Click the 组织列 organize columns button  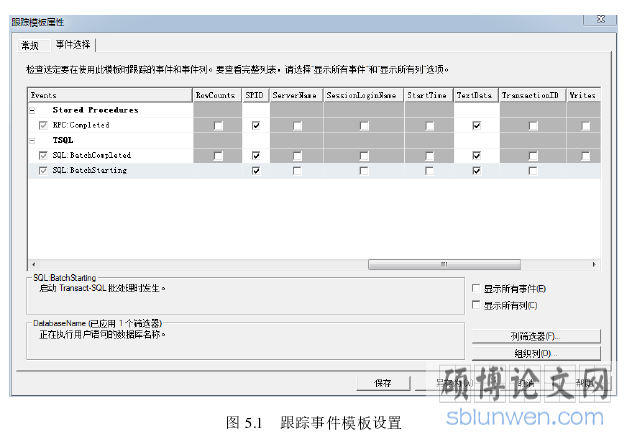536,354
